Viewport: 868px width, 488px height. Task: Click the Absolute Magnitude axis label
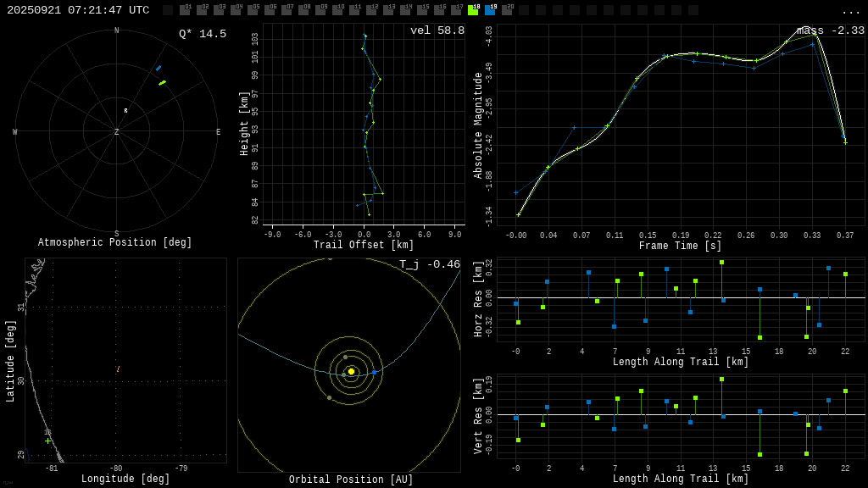pyautogui.click(x=477, y=125)
